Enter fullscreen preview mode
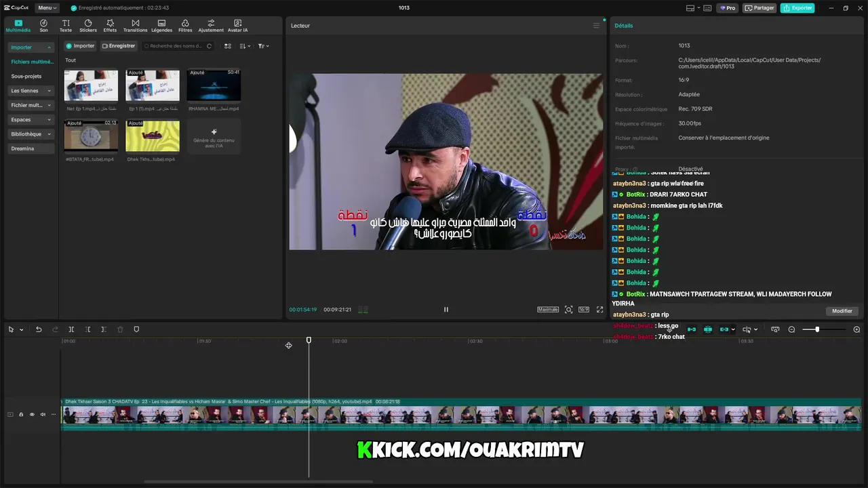This screenshot has height=488, width=868. [599, 310]
